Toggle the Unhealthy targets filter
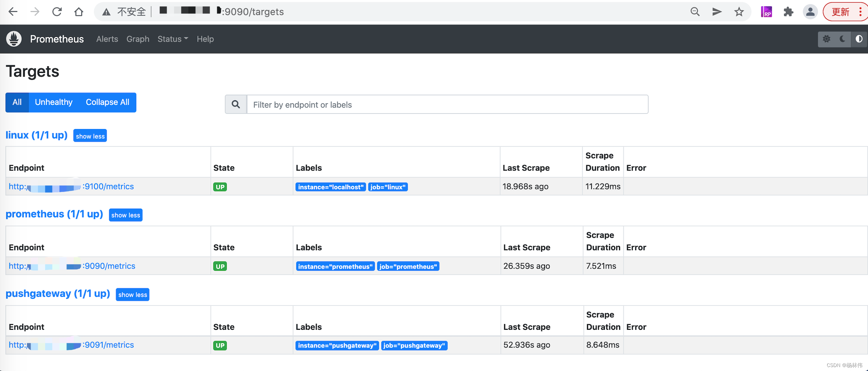This screenshot has width=868, height=371. tap(53, 102)
